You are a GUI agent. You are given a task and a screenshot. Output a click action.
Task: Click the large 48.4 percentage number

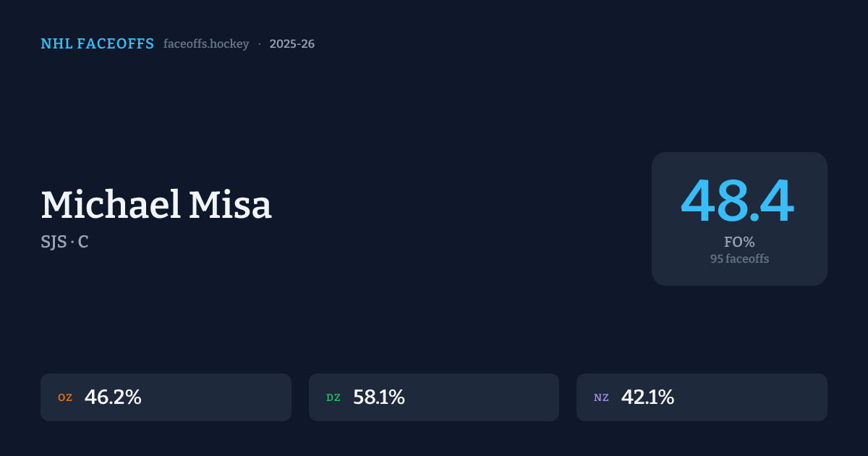pos(738,201)
